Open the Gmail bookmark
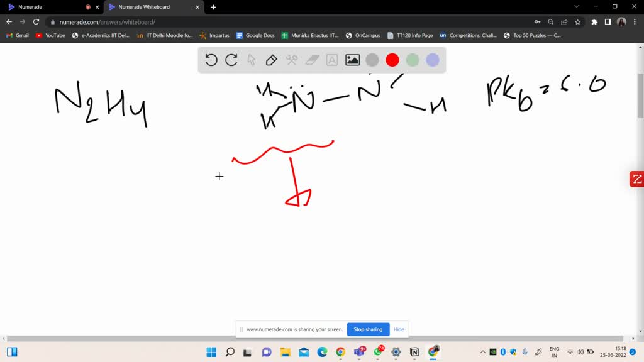Screen dimensions: 644x362 (17, 35)
